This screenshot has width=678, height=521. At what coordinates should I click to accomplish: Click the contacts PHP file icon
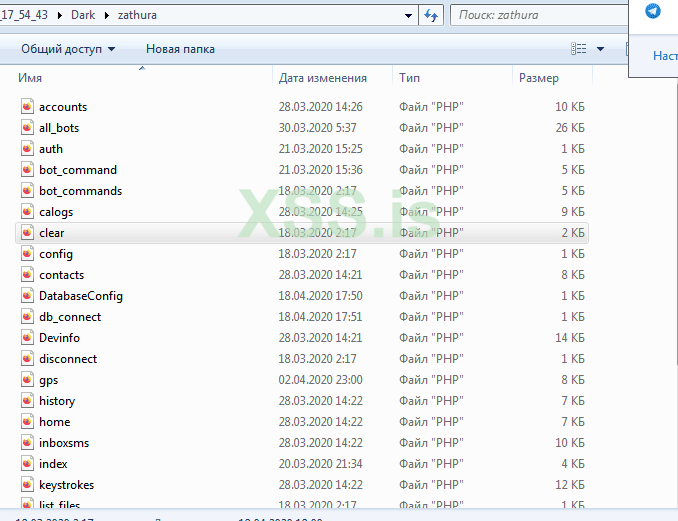coord(27,275)
